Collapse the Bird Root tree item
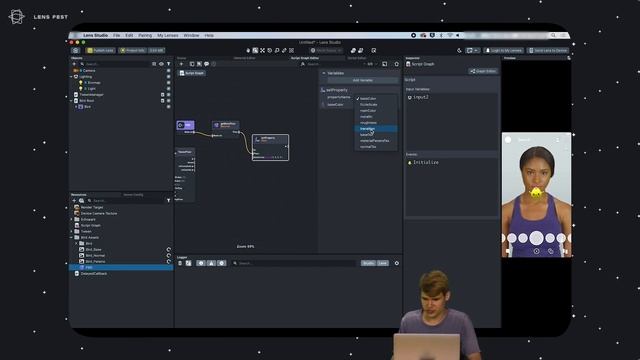The width and height of the screenshot is (640, 360). [x=71, y=100]
